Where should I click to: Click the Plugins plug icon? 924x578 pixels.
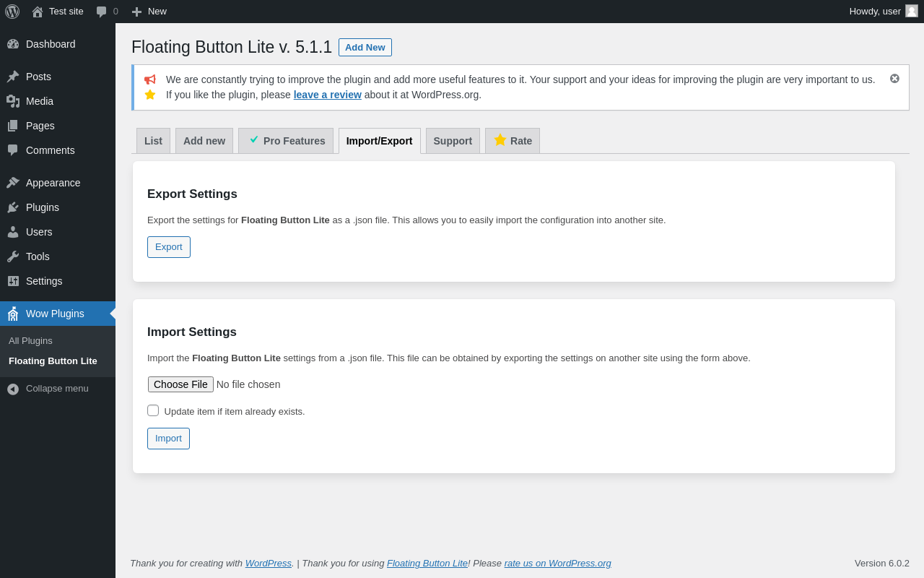[13, 207]
